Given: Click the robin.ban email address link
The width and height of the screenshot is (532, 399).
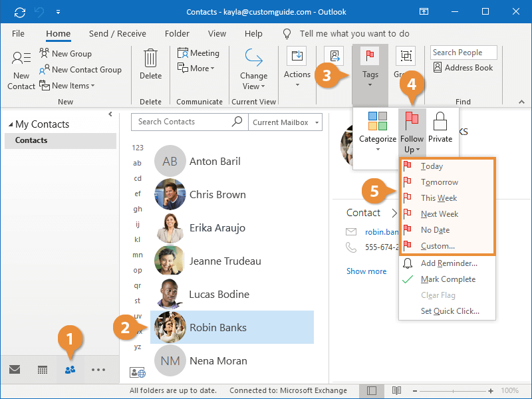Looking at the screenshot, I should coord(381,231).
